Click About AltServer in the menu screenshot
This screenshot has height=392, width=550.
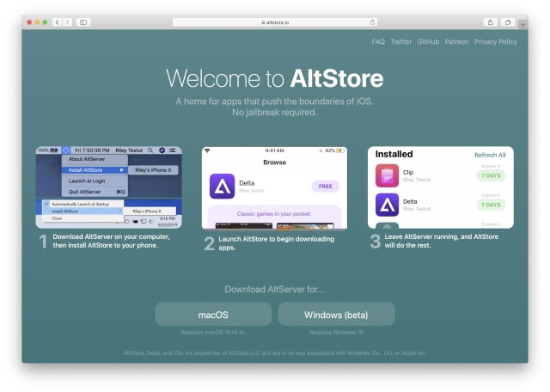(95, 159)
